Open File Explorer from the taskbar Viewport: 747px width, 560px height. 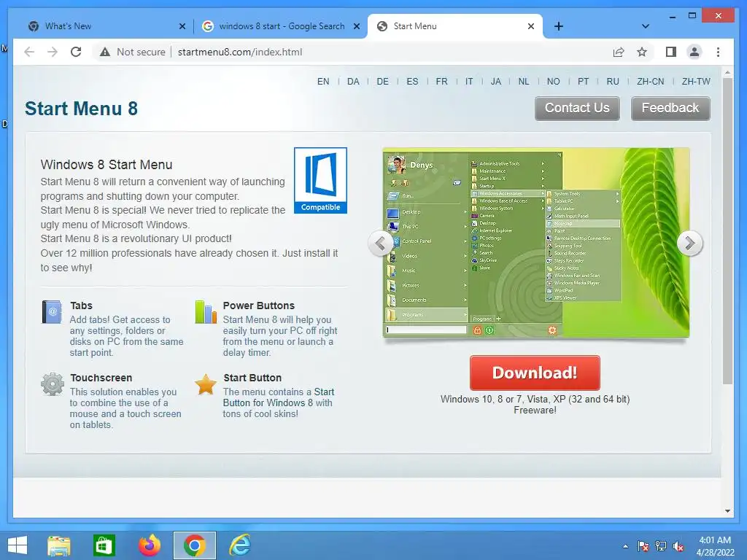tap(59, 545)
